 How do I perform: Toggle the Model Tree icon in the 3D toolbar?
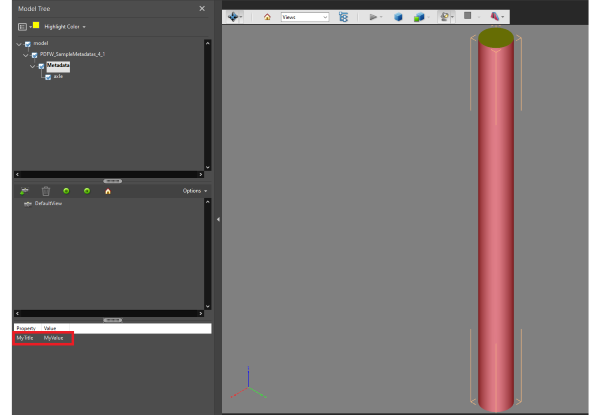point(344,17)
